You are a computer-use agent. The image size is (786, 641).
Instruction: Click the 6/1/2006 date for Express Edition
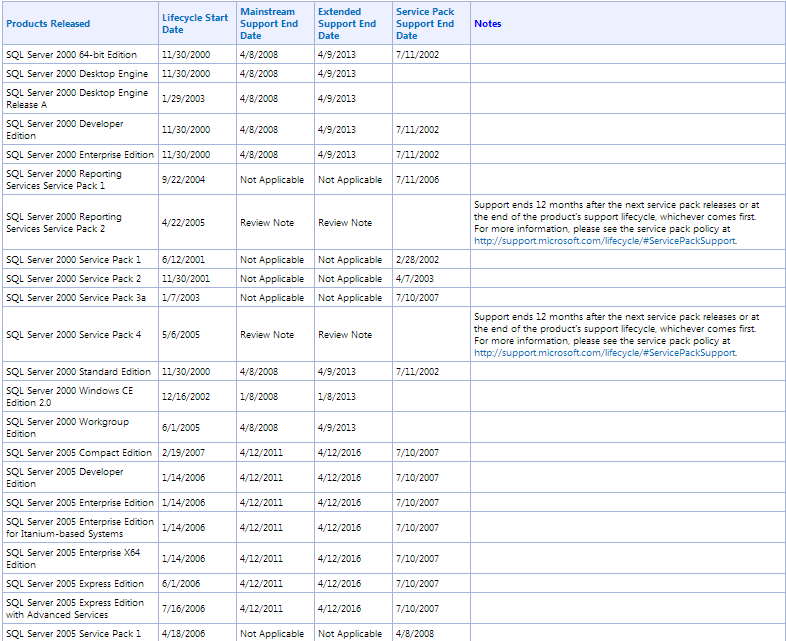[x=181, y=584]
